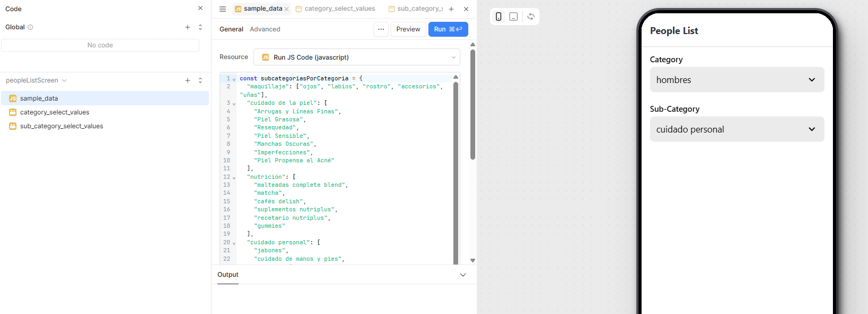Switch to the category_select_values tab
The width and height of the screenshot is (868, 314).
pyautogui.click(x=335, y=9)
